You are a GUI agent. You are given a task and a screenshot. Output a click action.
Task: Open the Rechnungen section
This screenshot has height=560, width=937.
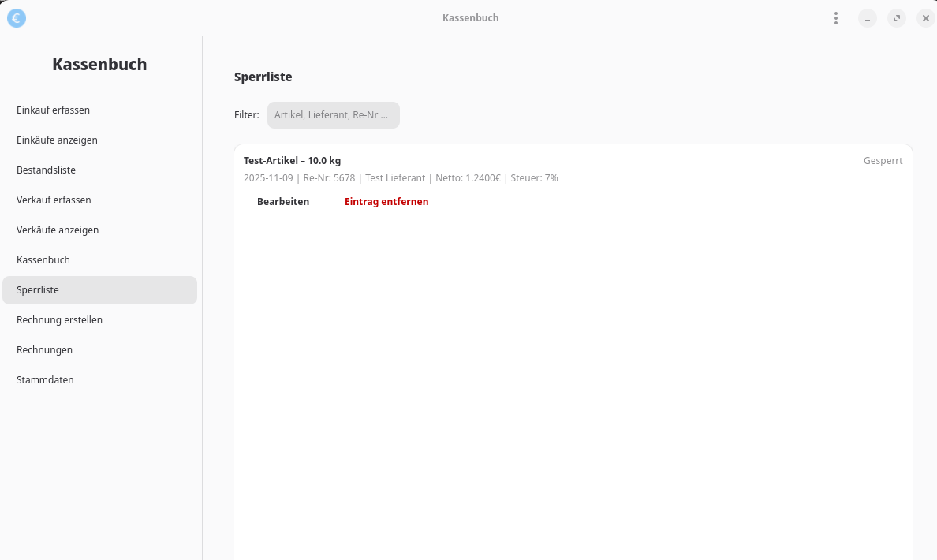(44, 350)
